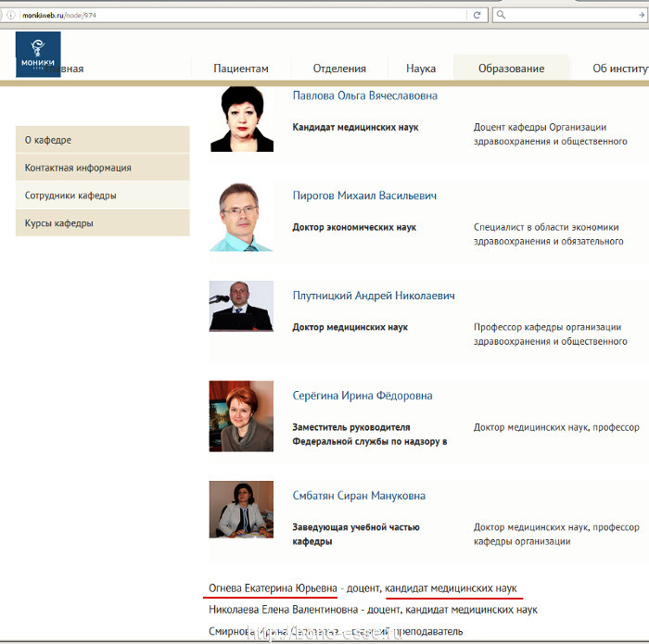Open Пирогов Михаил Васильевич profile link
The image size is (649, 644).
364,196
